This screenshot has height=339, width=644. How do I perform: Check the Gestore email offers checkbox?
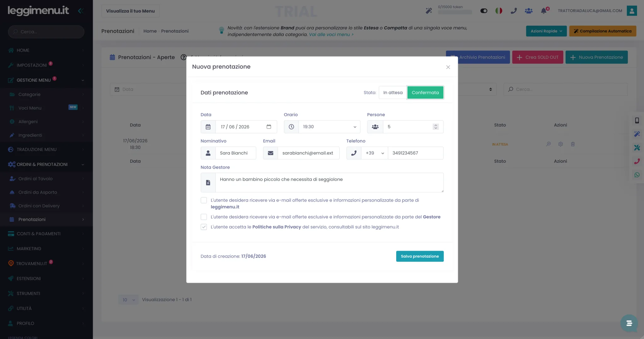click(x=204, y=217)
